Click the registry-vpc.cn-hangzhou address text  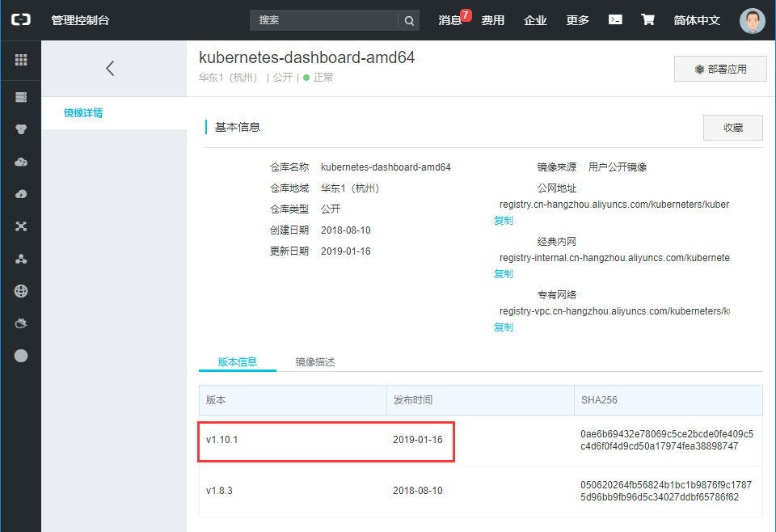(614, 311)
